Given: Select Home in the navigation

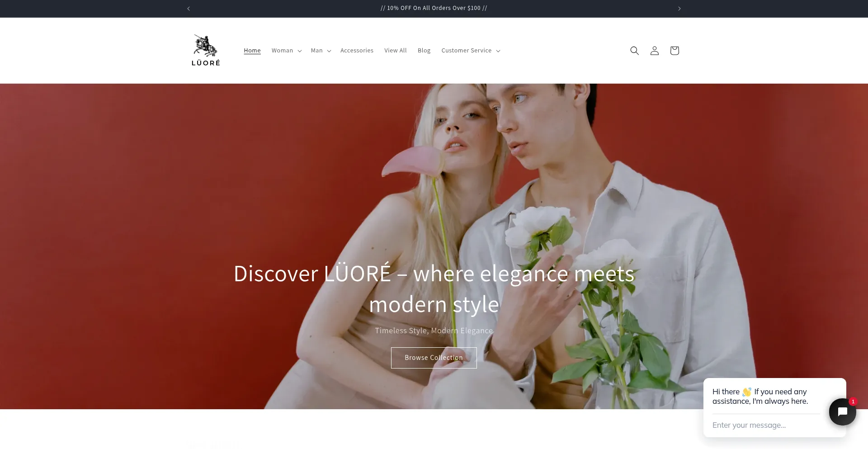Looking at the screenshot, I should (x=252, y=50).
